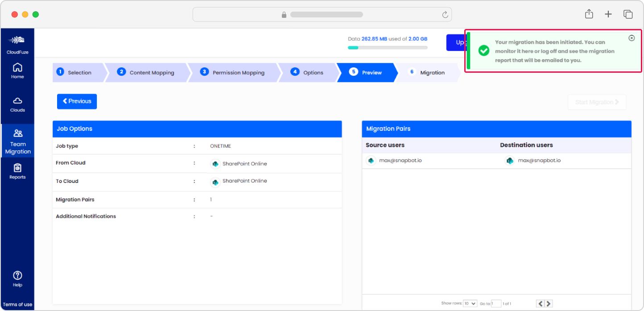Click the address bar lock icon

284,15
